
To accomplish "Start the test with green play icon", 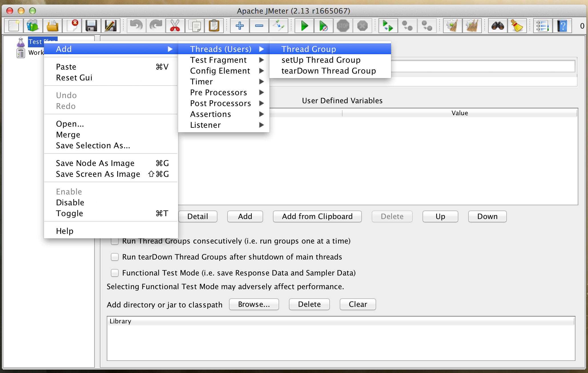I will pos(304,26).
